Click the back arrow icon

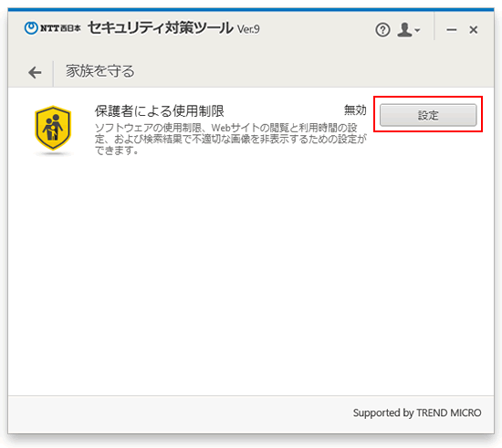pyautogui.click(x=35, y=72)
